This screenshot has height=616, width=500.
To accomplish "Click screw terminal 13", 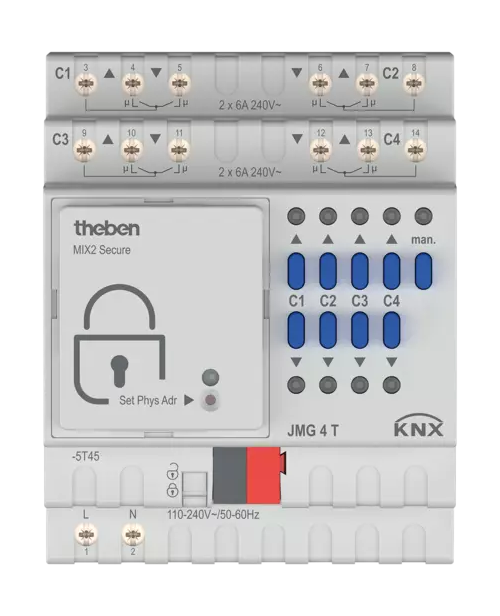I will 368,149.
